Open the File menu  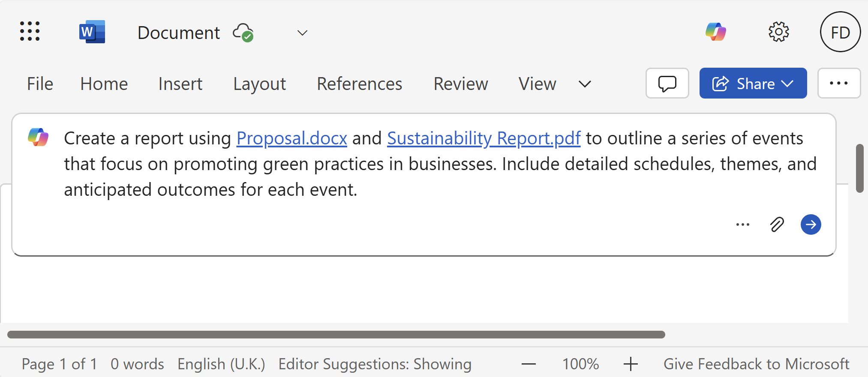tap(40, 84)
